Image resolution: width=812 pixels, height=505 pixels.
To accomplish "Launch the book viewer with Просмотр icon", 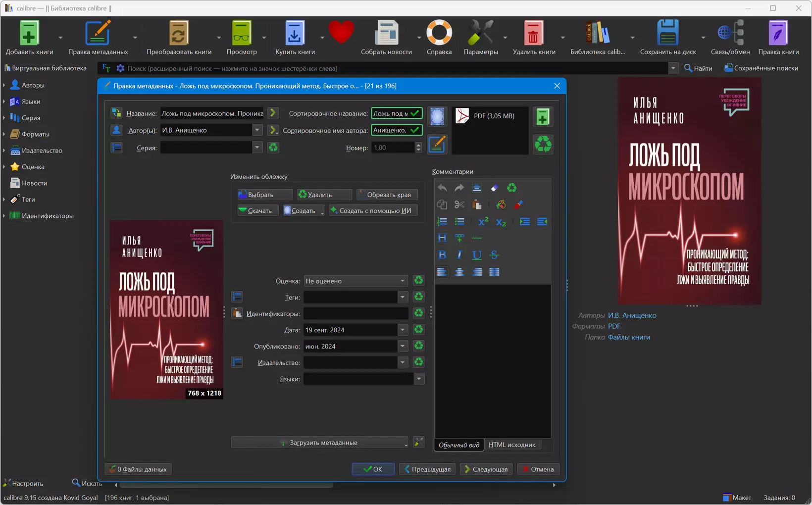I will coord(242,34).
